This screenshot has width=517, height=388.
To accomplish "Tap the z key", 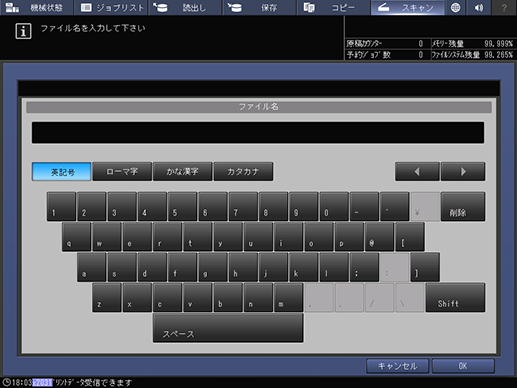I will [107, 297].
